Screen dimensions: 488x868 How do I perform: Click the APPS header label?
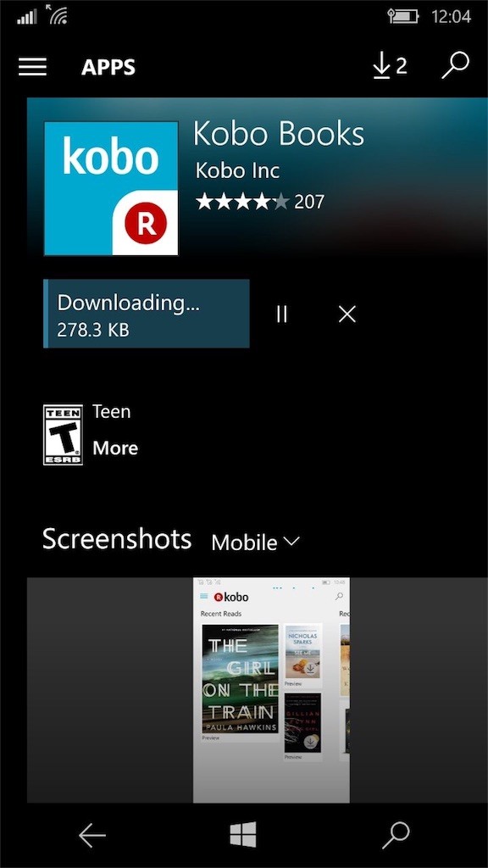point(108,68)
